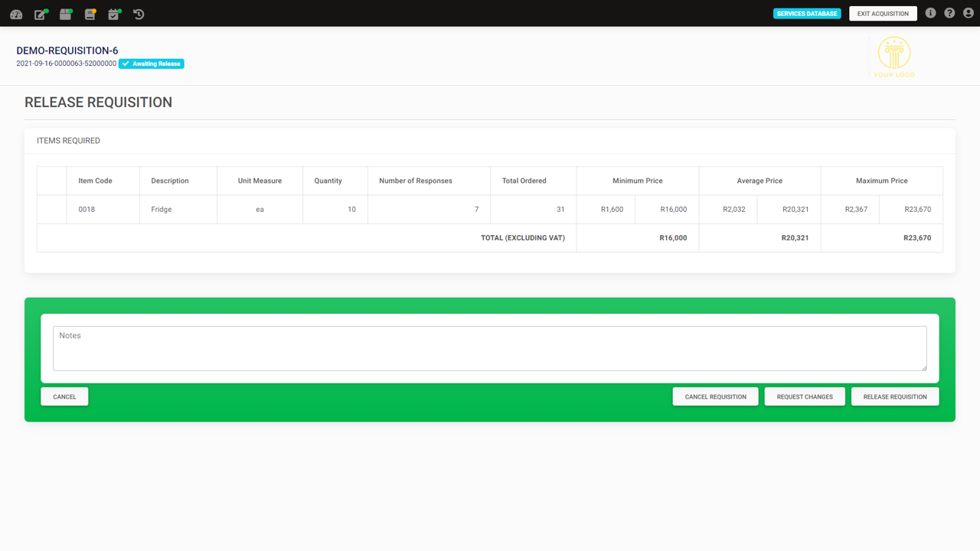
Task: Open the user account profile icon
Action: (969, 13)
